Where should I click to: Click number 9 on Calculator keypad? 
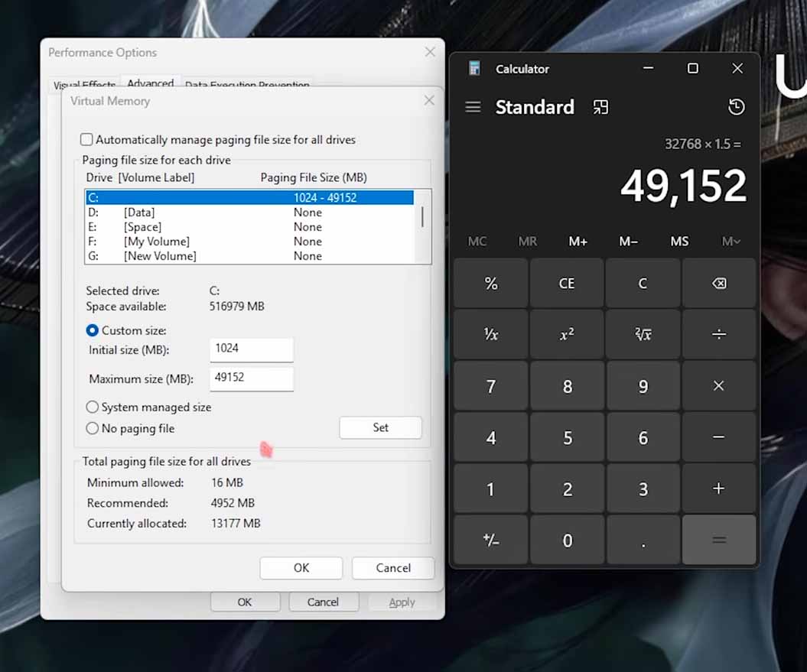point(643,386)
